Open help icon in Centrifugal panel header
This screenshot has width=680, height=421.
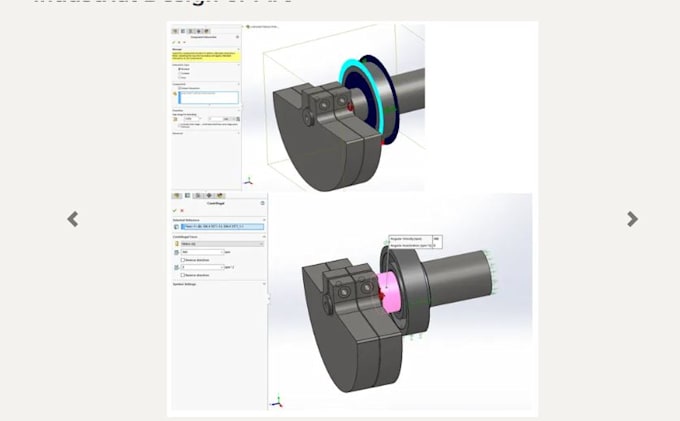tap(262, 203)
